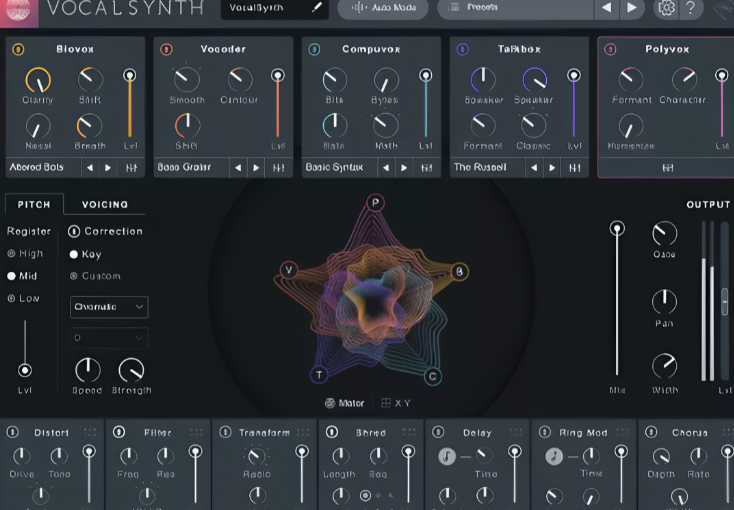Screen dimensions: 734x510
Task: Click the V node in the visualizer
Action: point(289,270)
